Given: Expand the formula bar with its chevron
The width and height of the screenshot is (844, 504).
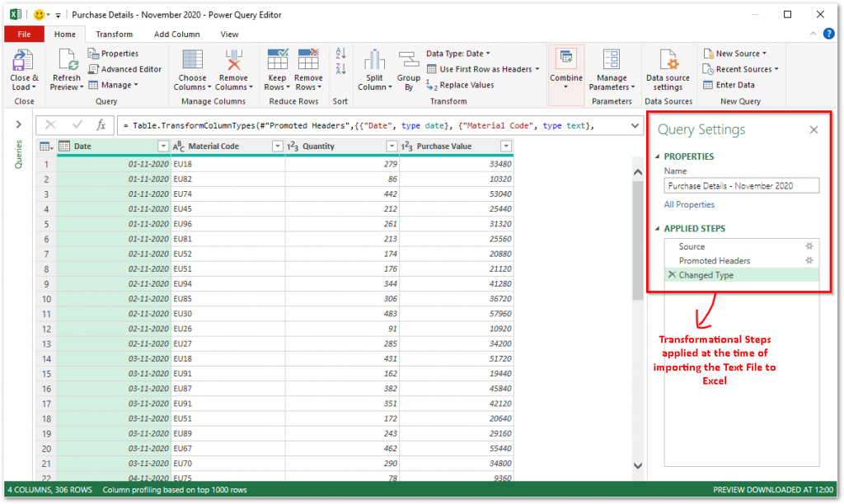Looking at the screenshot, I should click(x=636, y=125).
